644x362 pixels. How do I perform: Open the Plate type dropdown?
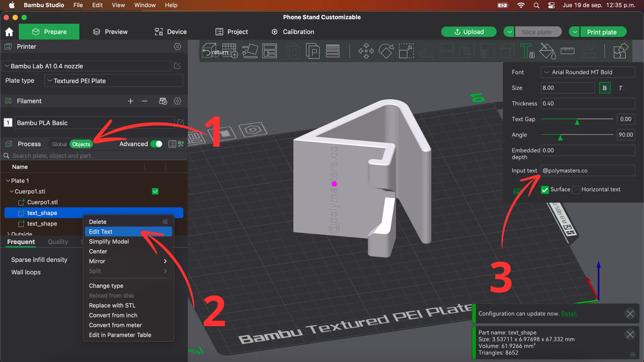coord(114,81)
